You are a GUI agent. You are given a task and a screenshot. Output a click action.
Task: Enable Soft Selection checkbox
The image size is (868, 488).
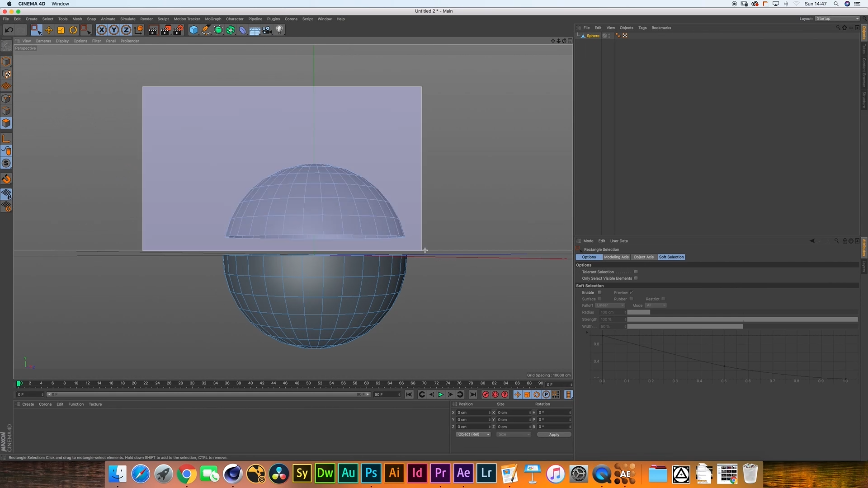tap(599, 292)
